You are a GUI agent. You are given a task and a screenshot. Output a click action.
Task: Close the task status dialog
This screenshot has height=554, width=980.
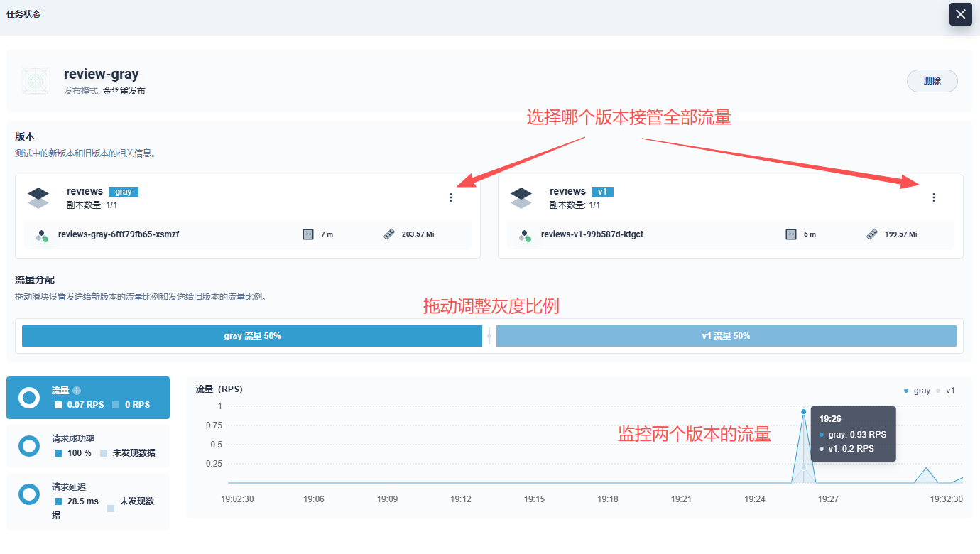pos(960,14)
